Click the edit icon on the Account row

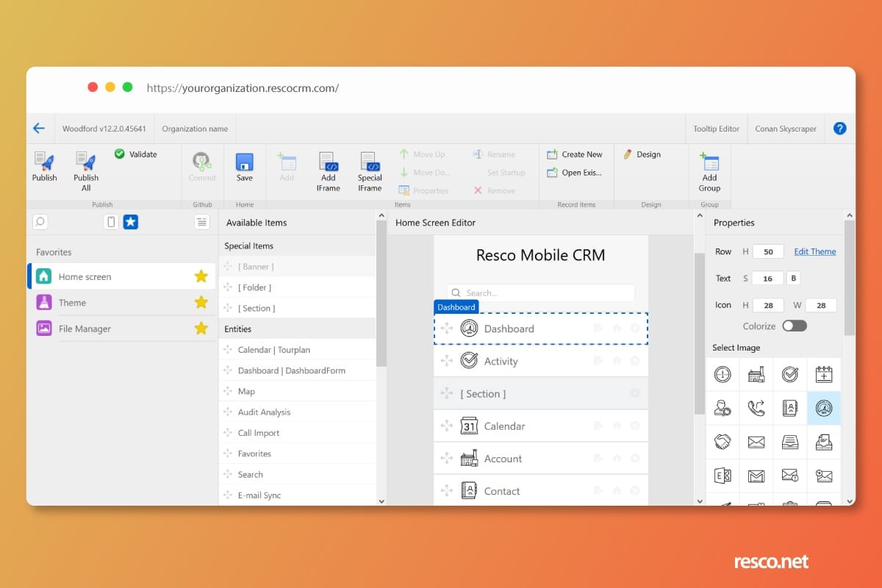598,458
